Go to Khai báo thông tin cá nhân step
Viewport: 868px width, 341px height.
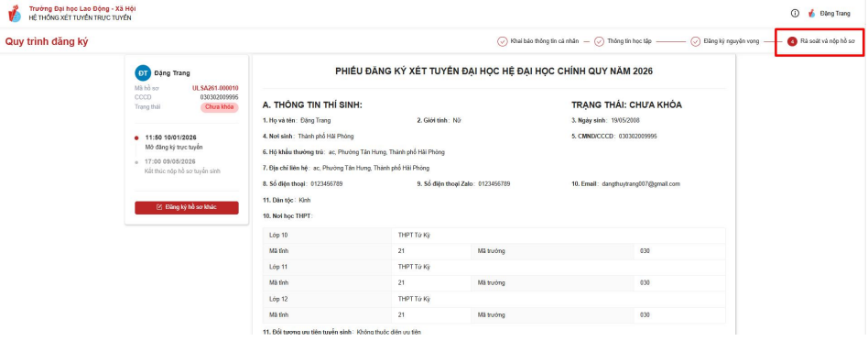[x=544, y=41]
